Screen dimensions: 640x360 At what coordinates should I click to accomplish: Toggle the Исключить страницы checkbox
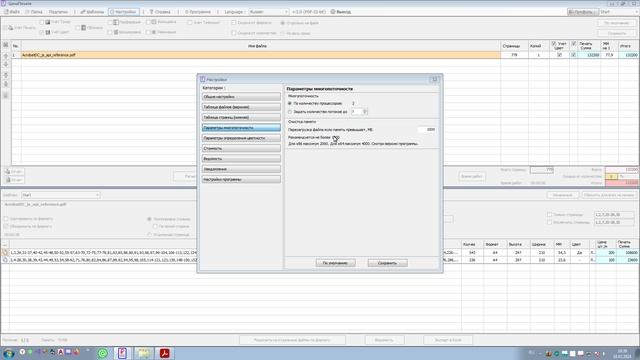pos(549,222)
